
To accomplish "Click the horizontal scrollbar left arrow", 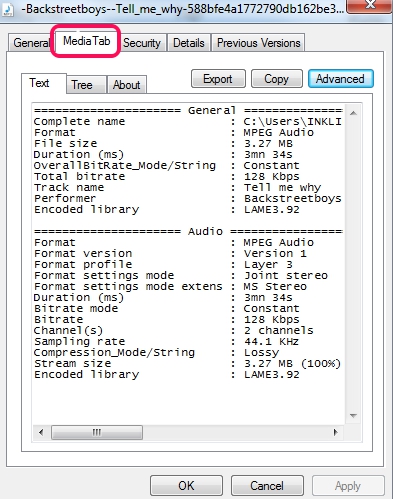I will click(41, 432).
